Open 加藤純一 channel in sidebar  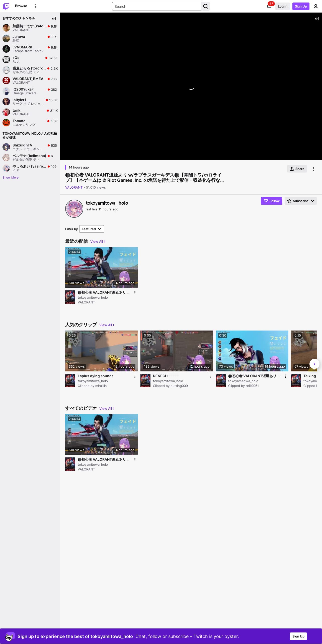pyautogui.click(x=30, y=28)
